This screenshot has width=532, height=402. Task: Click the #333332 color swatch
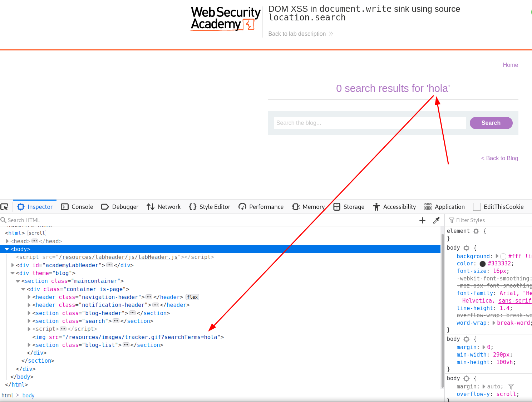click(482, 263)
